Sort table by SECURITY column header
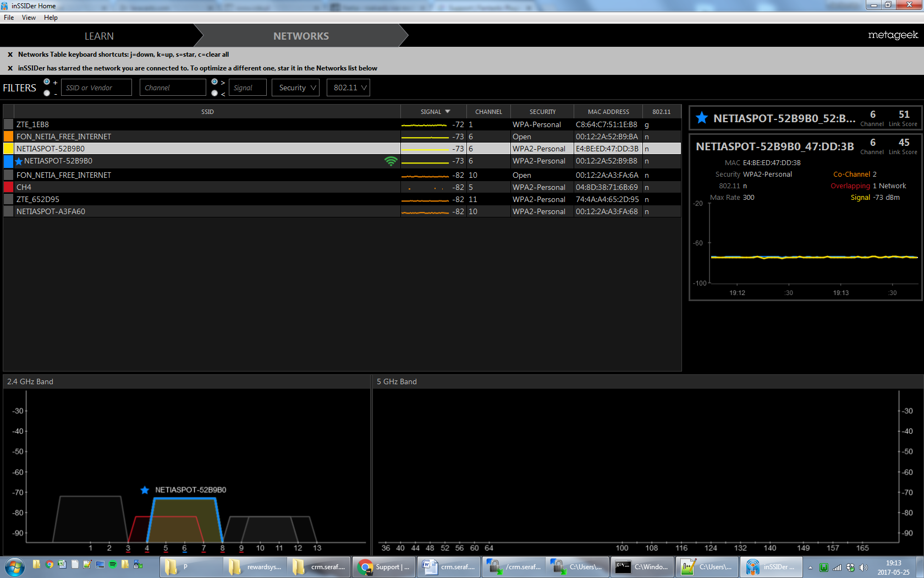The width and height of the screenshot is (924, 578). coord(542,111)
